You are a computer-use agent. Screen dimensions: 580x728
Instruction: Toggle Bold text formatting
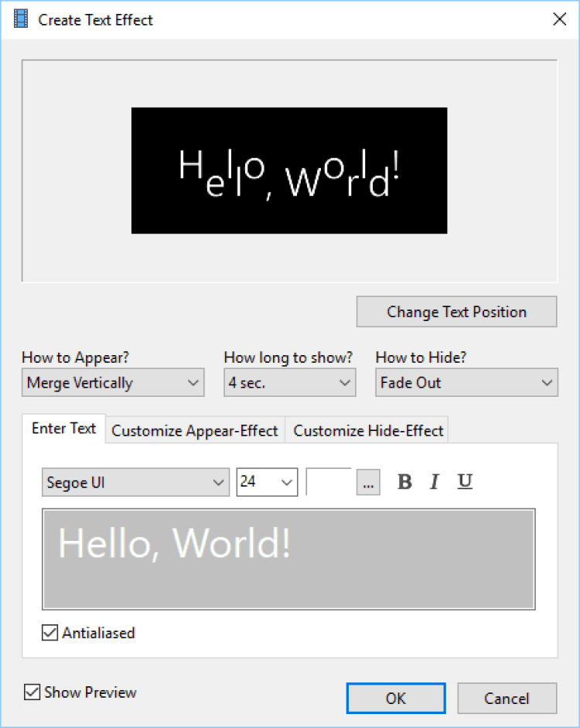pyautogui.click(x=404, y=482)
